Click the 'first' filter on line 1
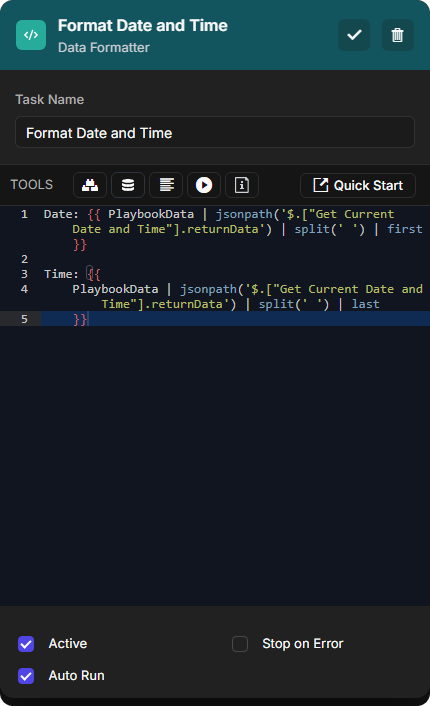This screenshot has height=706, width=430. pos(404,229)
